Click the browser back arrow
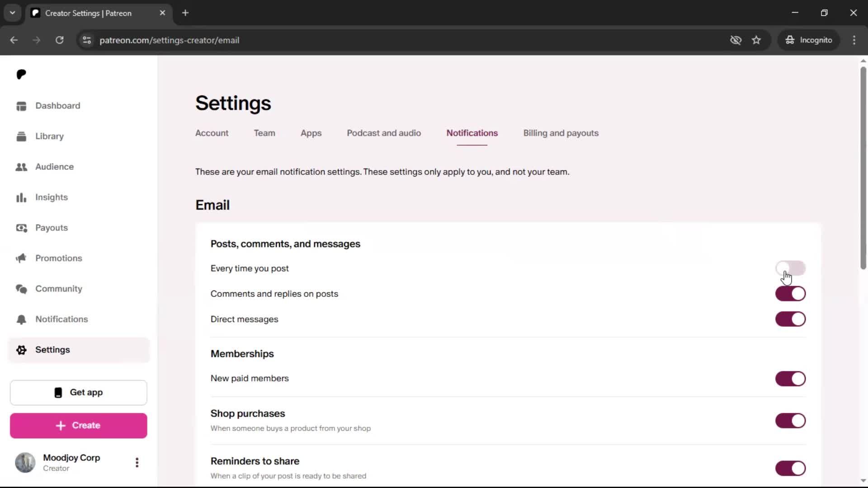 pos(14,40)
